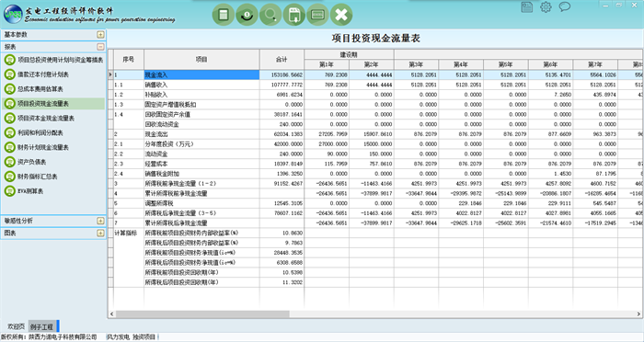Click the icon beside 项目投资现金流量表
The height and width of the screenshot is (342, 644).
click(x=9, y=104)
